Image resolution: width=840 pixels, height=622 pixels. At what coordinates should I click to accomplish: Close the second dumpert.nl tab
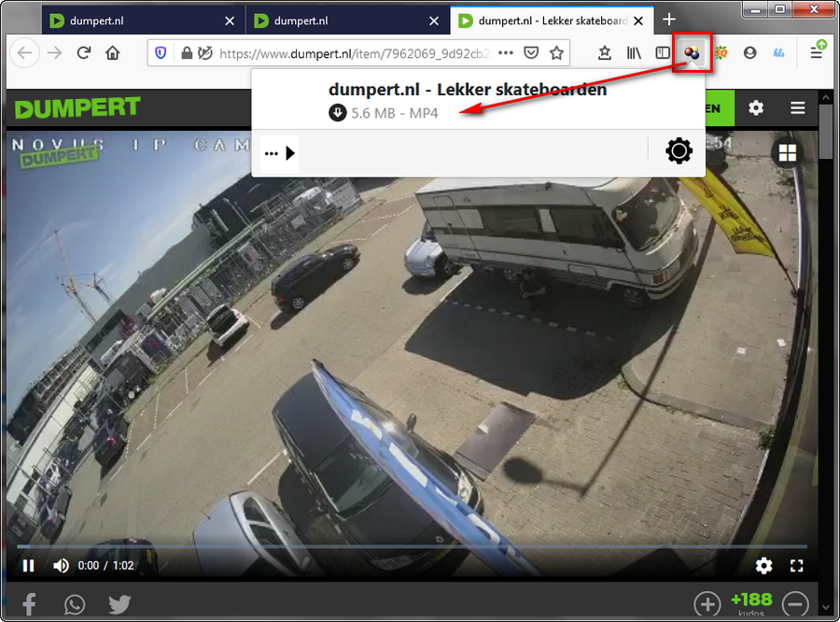click(x=434, y=21)
